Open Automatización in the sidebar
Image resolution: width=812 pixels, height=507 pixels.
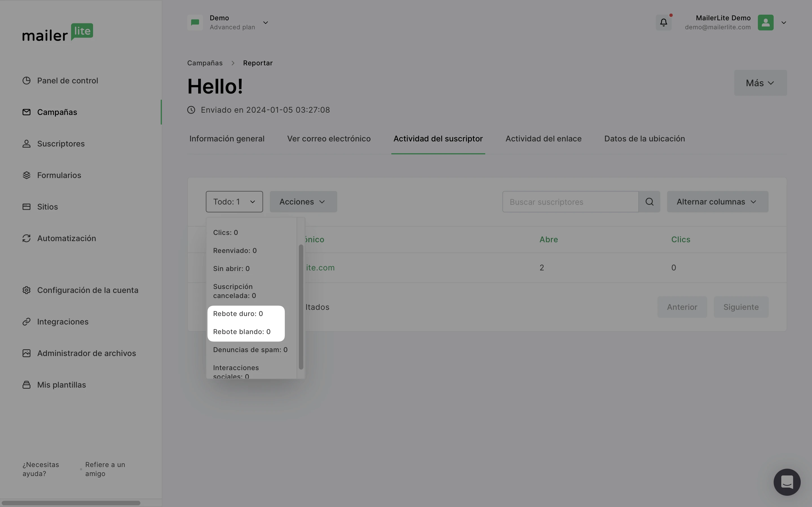click(x=66, y=238)
